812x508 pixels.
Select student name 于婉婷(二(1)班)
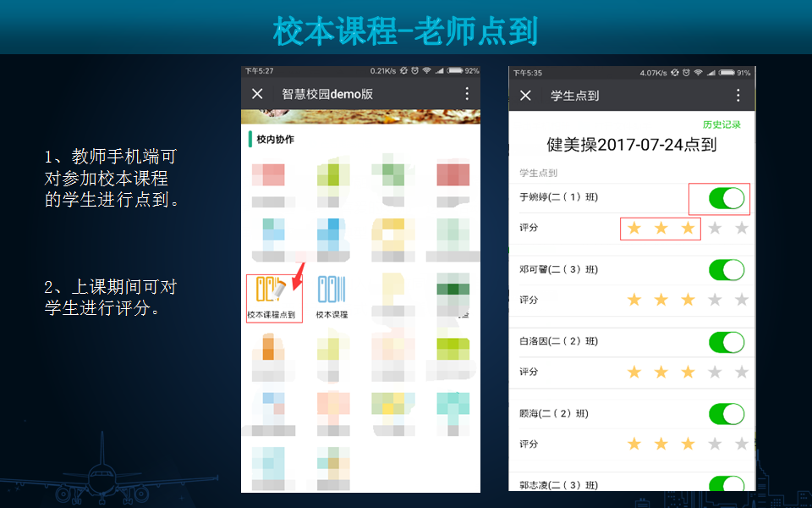coord(559,197)
